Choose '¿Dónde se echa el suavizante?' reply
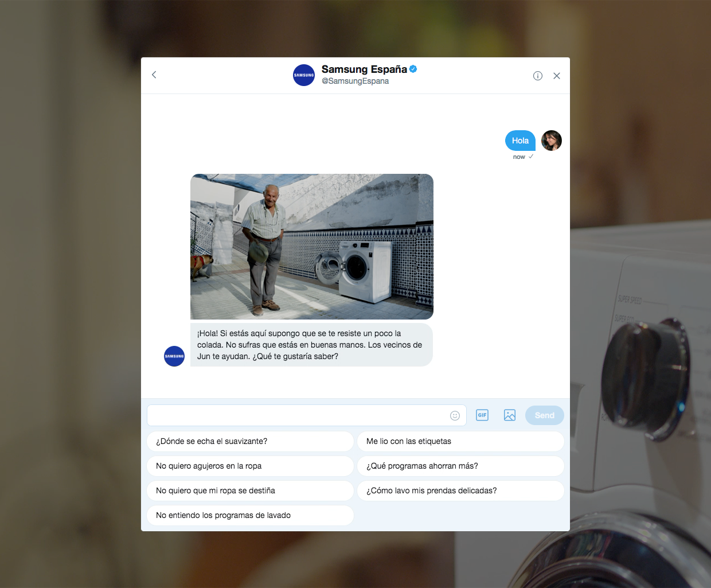The width and height of the screenshot is (711, 588). click(251, 441)
